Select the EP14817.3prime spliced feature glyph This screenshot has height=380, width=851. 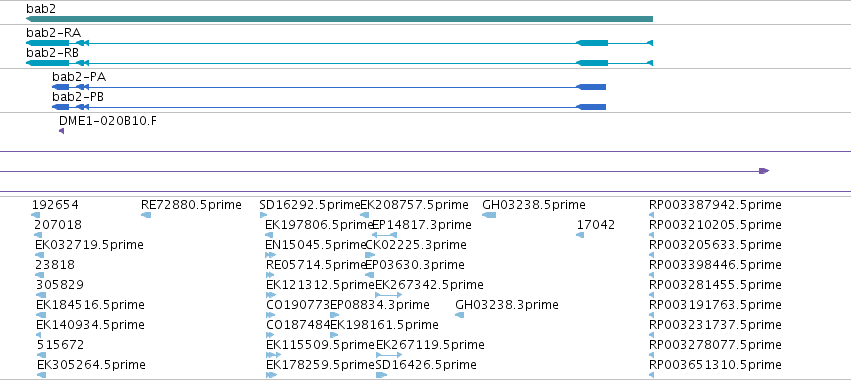[384, 235]
